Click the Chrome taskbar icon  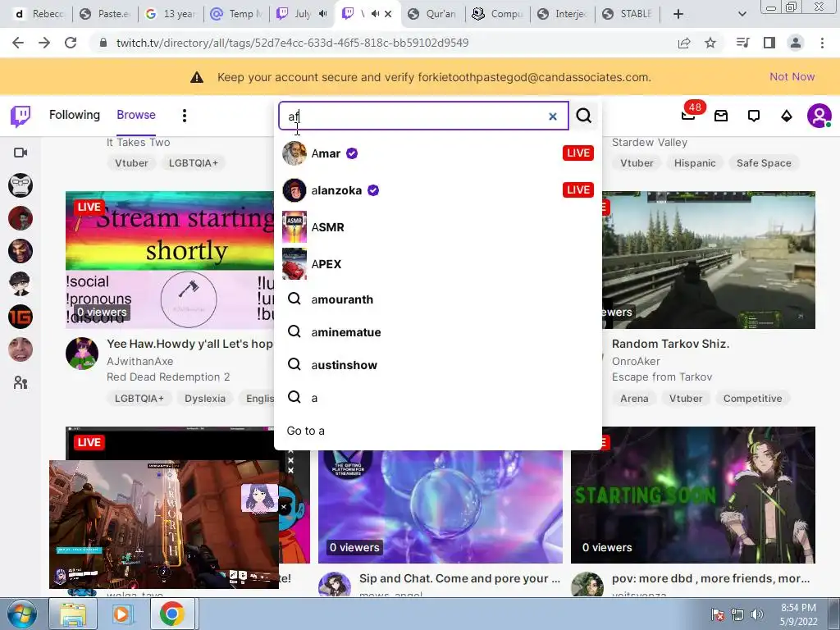pyautogui.click(x=171, y=614)
